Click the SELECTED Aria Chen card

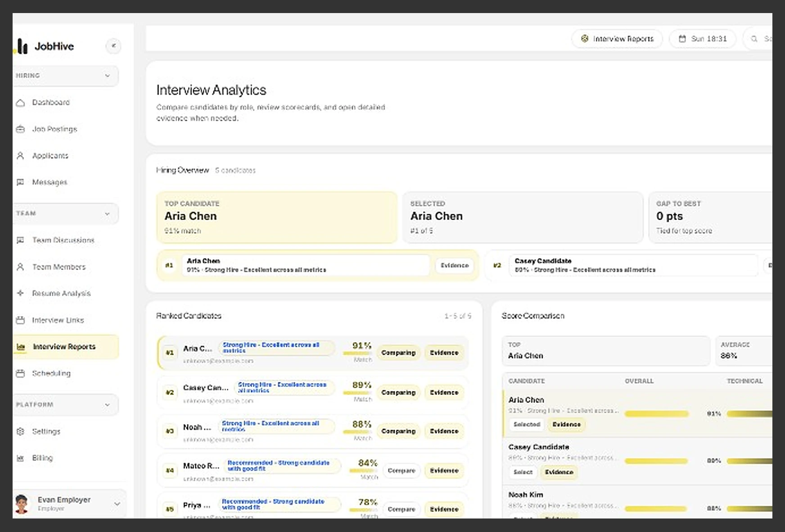(x=523, y=217)
